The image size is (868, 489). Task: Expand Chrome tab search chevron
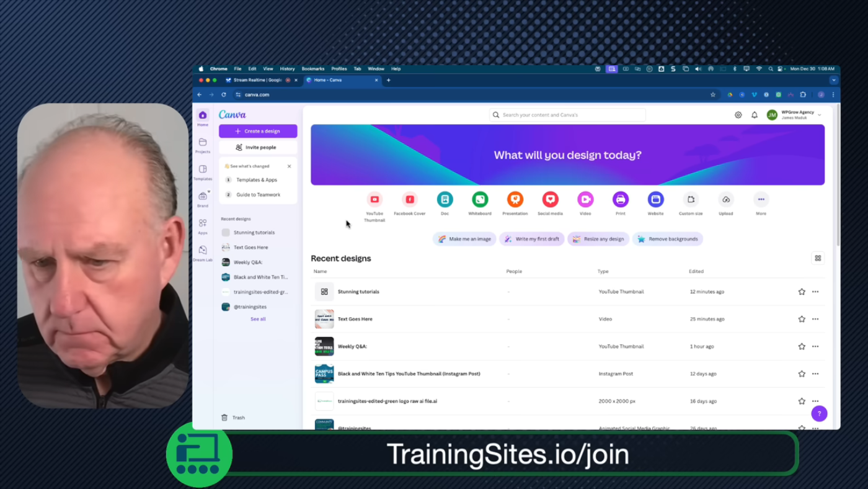pyautogui.click(x=834, y=80)
